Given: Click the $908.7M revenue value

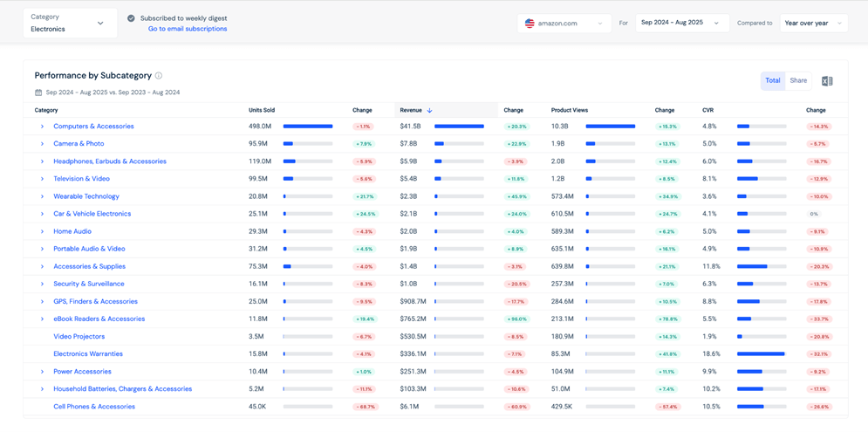Looking at the screenshot, I should [413, 302].
